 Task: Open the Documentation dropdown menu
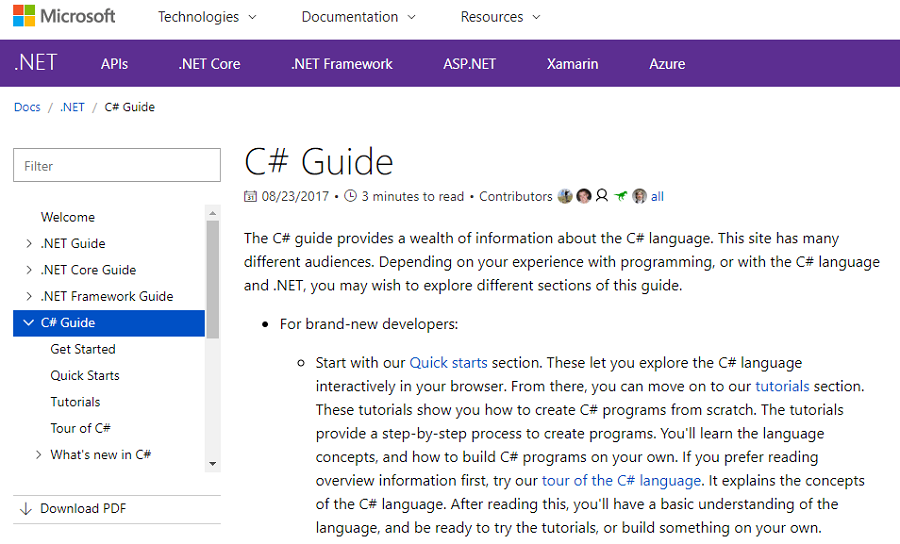click(358, 17)
